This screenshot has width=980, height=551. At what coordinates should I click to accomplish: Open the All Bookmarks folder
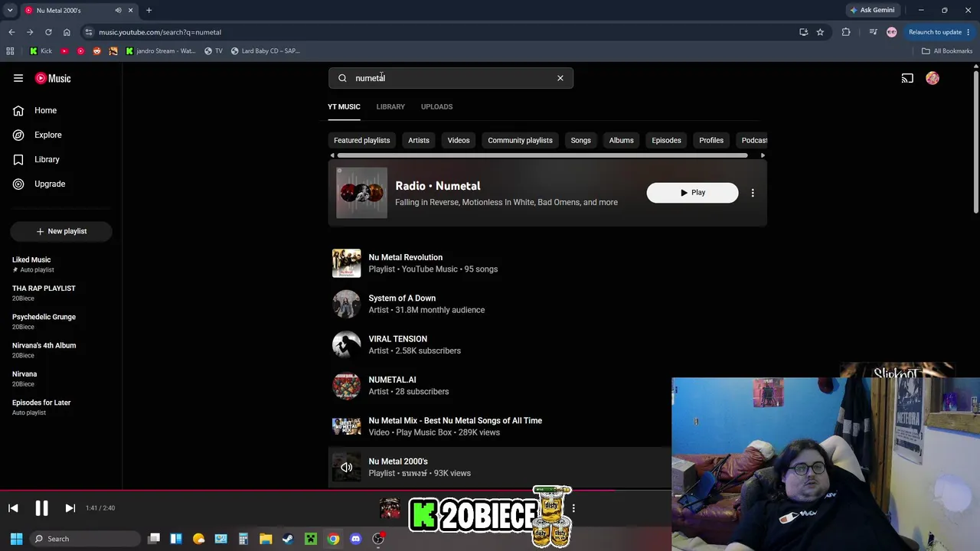point(947,51)
